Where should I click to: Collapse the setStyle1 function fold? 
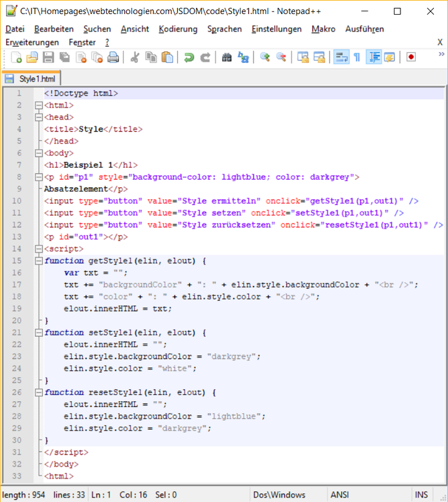pyautogui.click(x=39, y=333)
